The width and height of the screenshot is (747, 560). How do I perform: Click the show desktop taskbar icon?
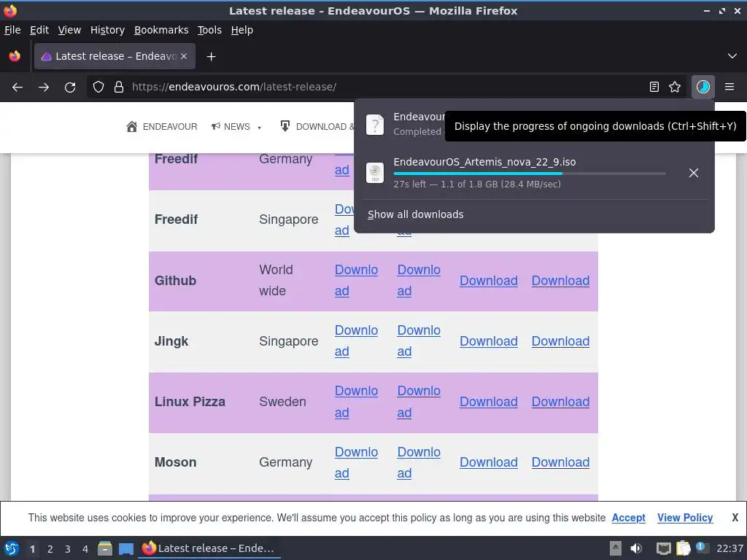(126, 548)
